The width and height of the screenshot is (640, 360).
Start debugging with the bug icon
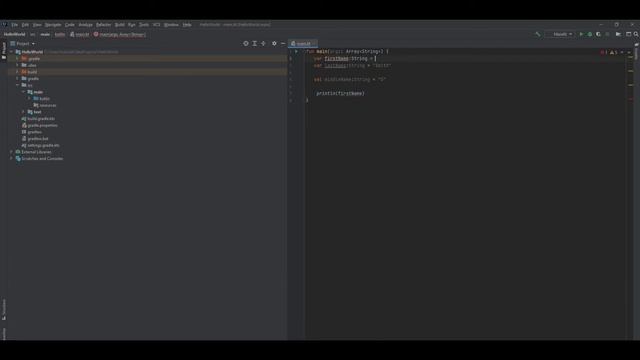coord(590,34)
